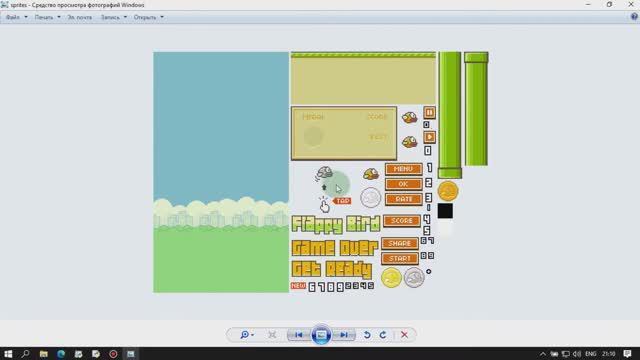Restore down the Photo Viewer window
This screenshot has width=640, height=360.
click(x=609, y=4)
